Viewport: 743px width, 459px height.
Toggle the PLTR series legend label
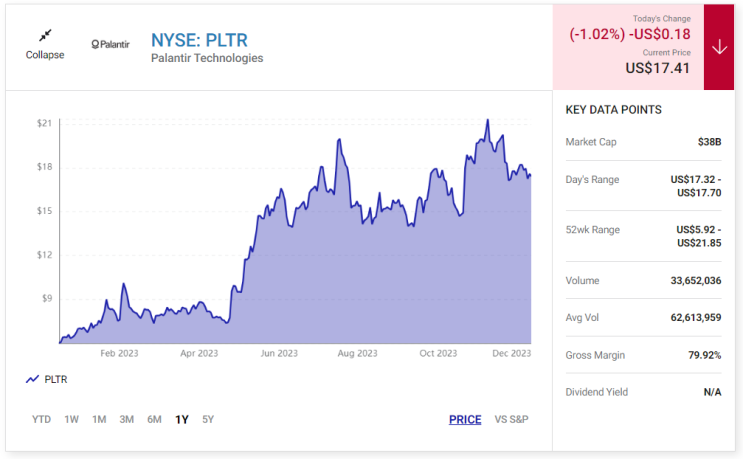(55, 379)
